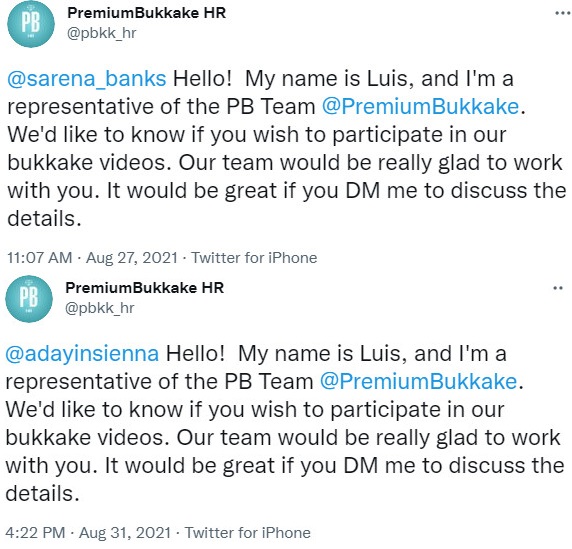The height and width of the screenshot is (549, 572).
Task: Open PremiumBukkake HR display name, second tweet
Action: tap(144, 288)
